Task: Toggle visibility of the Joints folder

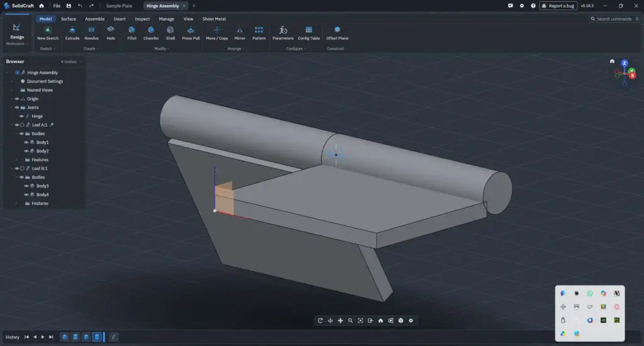Action: pos(17,107)
